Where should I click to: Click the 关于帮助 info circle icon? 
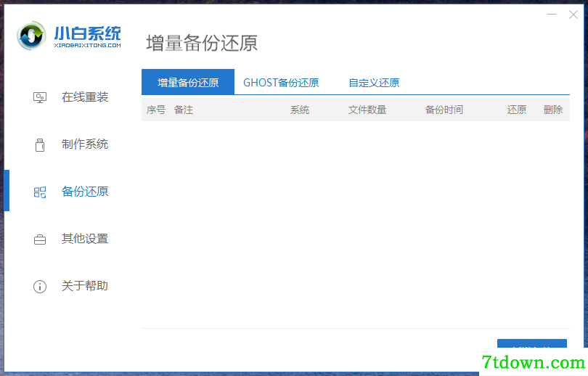(40, 287)
